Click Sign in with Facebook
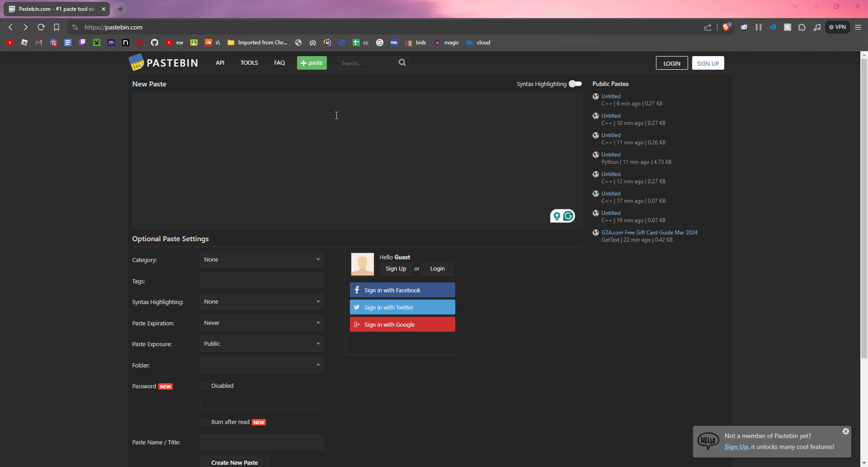The image size is (868, 467). coord(402,290)
